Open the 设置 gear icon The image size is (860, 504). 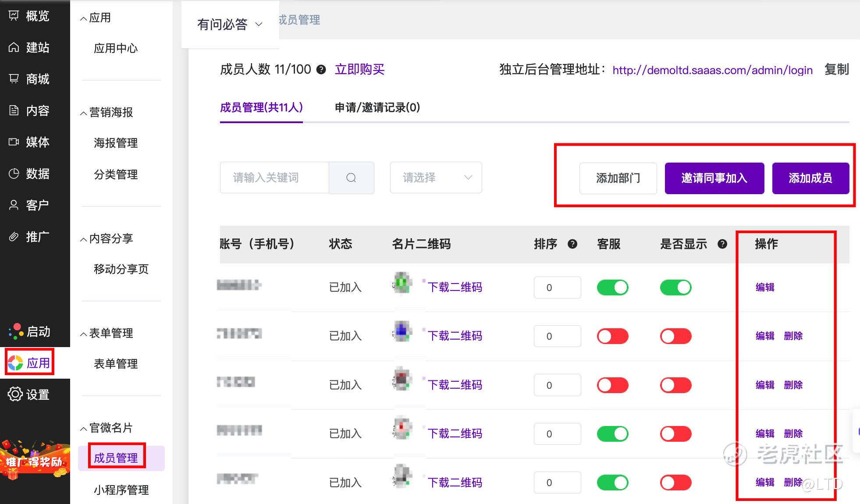pyautogui.click(x=15, y=394)
